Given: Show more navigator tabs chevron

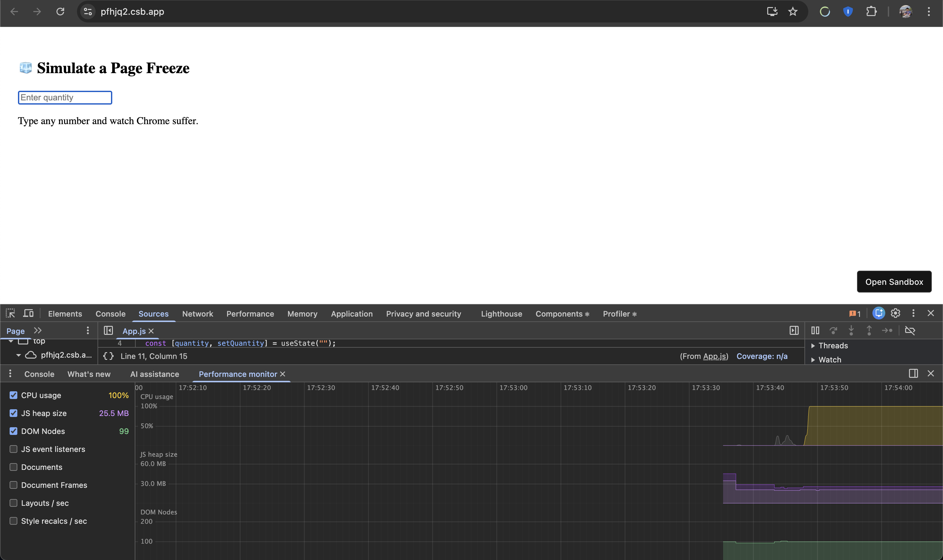Looking at the screenshot, I should tap(37, 331).
